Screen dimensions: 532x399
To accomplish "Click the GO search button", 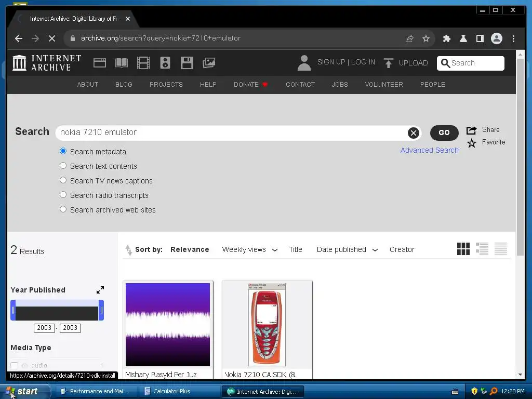I will tap(444, 132).
